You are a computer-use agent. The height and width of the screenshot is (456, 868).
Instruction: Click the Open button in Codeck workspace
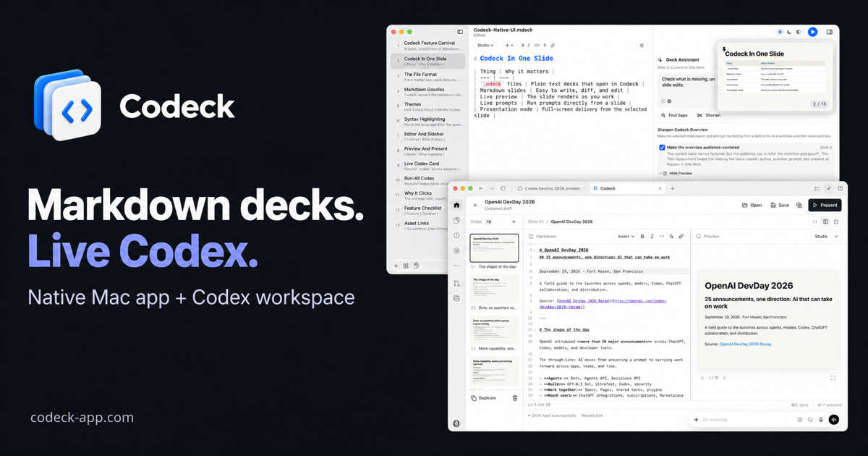(752, 205)
